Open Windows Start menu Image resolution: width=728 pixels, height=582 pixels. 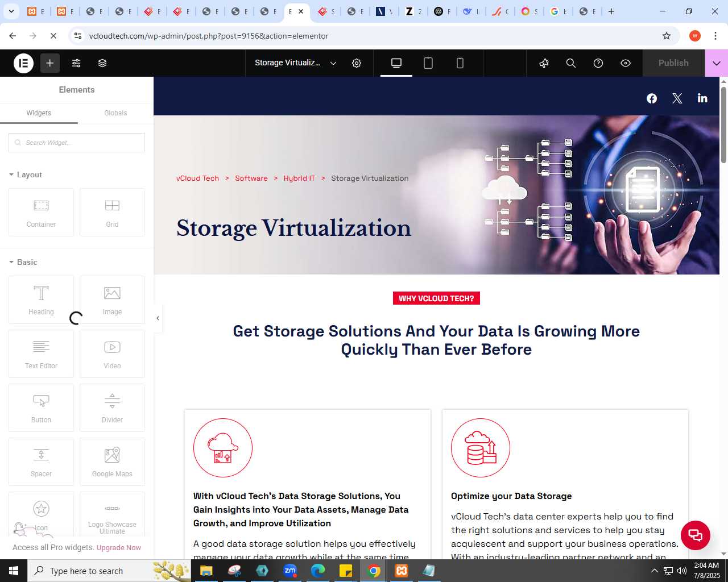pos(14,571)
